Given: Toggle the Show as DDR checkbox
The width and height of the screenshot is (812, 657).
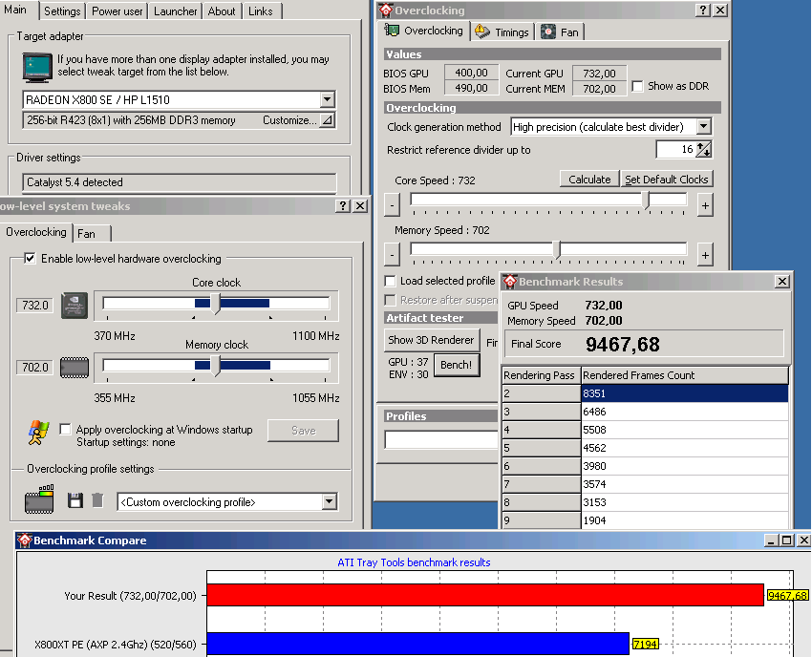Looking at the screenshot, I should 637,86.
